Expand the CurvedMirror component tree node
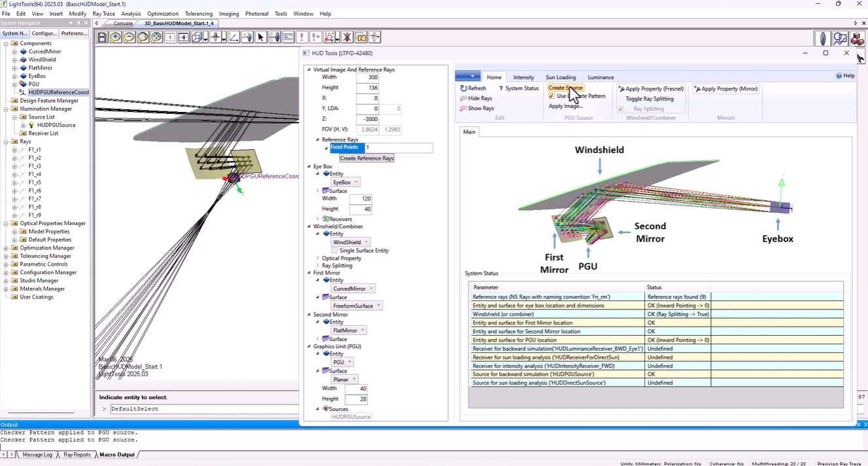This screenshot has height=466, width=868. coord(15,52)
